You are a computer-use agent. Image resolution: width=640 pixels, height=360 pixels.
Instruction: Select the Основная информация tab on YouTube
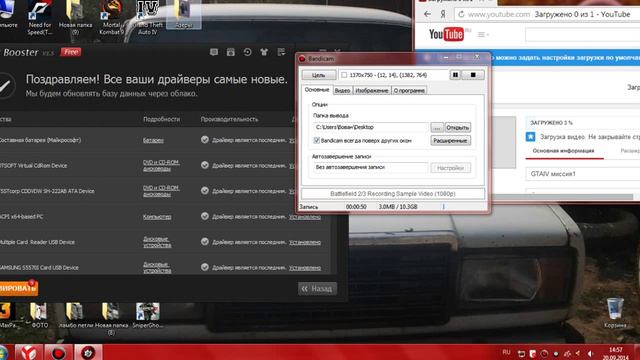(x=563, y=151)
